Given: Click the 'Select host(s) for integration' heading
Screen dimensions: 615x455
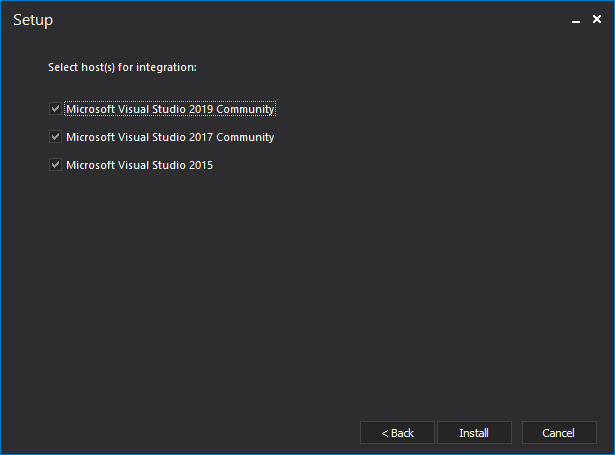Looking at the screenshot, I should [x=122, y=67].
